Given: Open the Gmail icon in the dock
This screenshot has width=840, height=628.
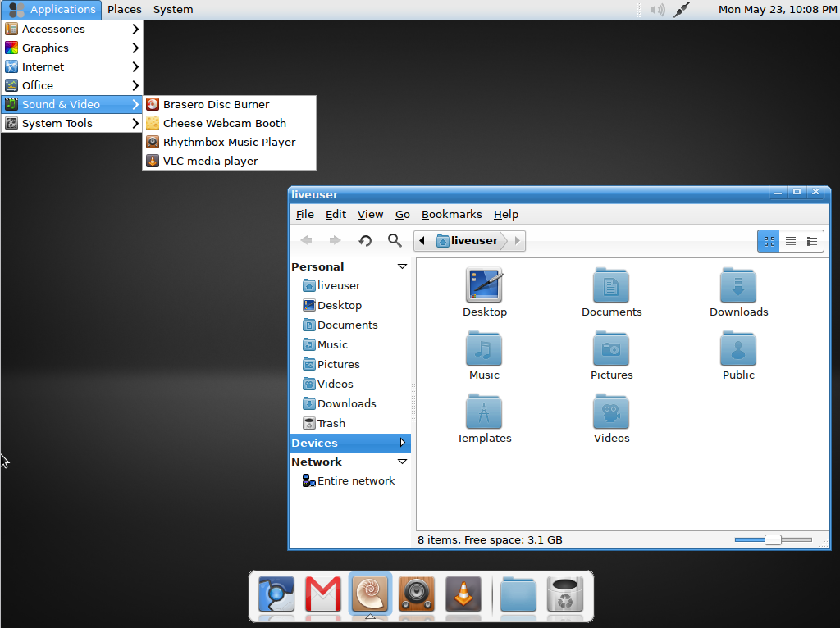Looking at the screenshot, I should pyautogui.click(x=323, y=594).
